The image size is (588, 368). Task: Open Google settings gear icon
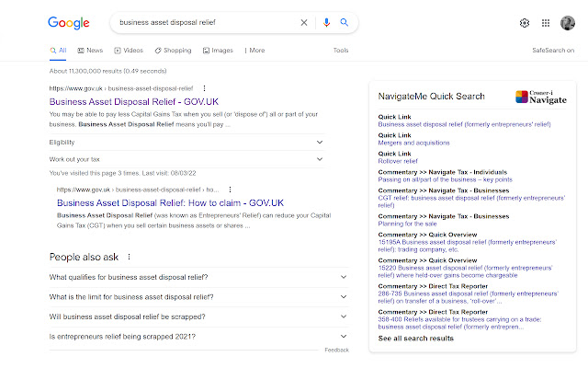pos(525,23)
